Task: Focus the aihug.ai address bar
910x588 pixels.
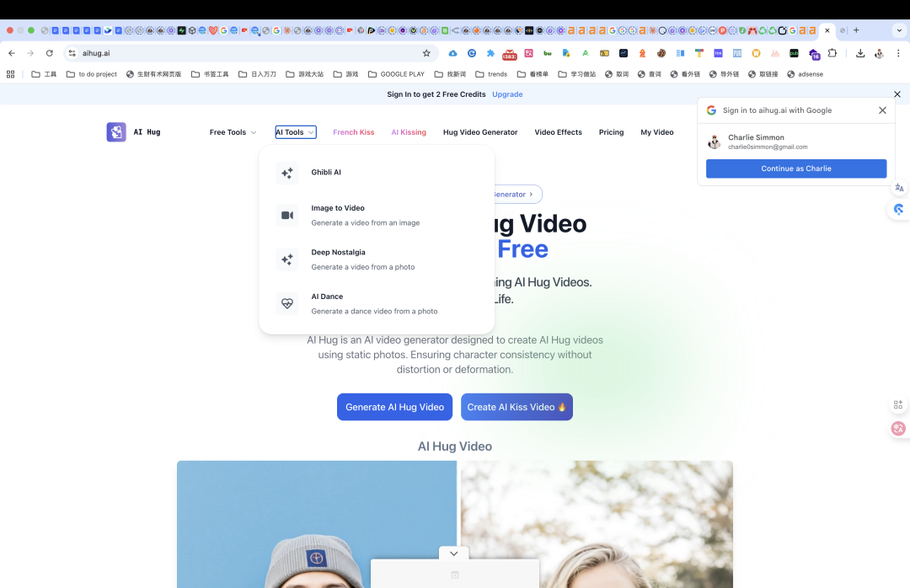Action: (249, 53)
